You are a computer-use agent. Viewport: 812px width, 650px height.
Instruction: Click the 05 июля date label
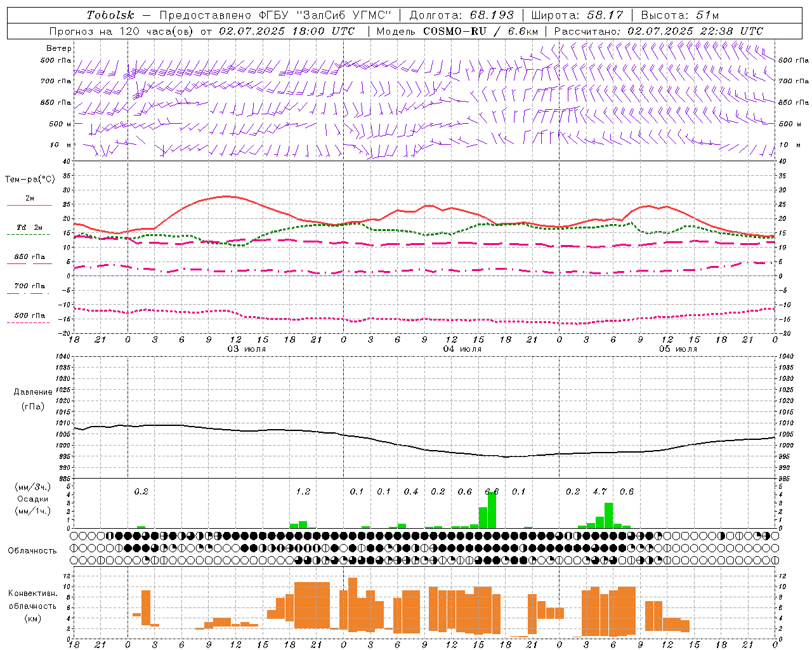[x=678, y=349]
